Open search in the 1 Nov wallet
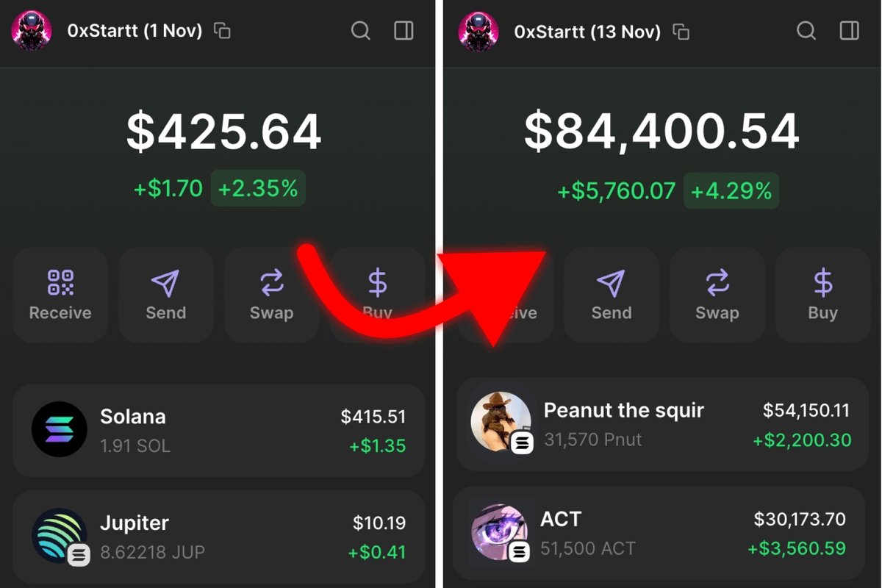The height and width of the screenshot is (588, 882). tap(360, 31)
